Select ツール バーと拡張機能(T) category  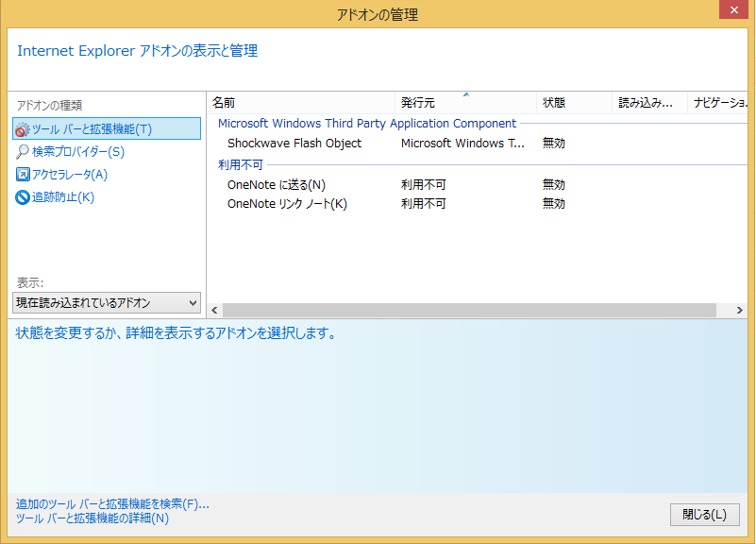tap(107, 128)
